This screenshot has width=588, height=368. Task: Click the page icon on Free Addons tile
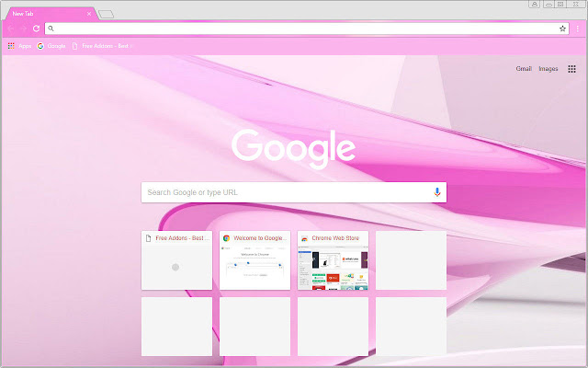149,238
